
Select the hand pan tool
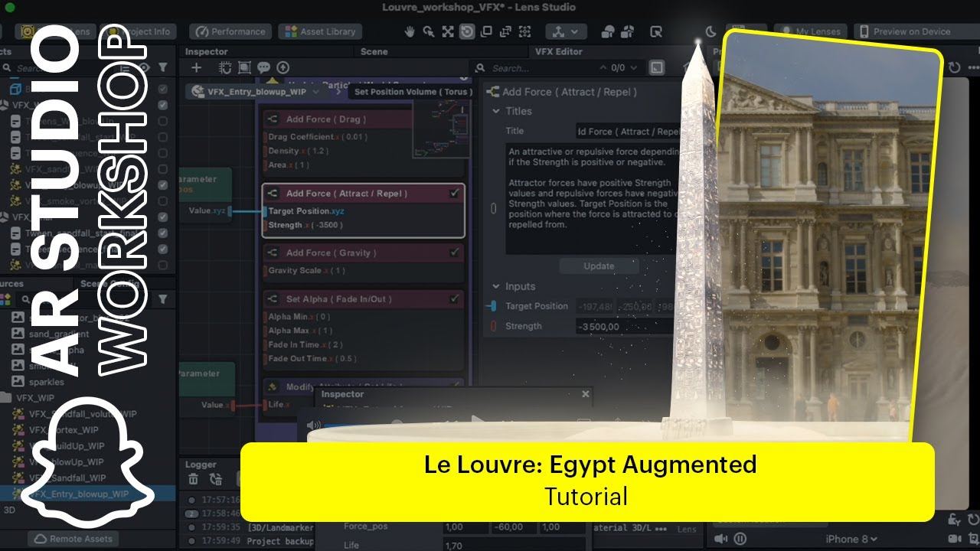pyautogui.click(x=410, y=31)
